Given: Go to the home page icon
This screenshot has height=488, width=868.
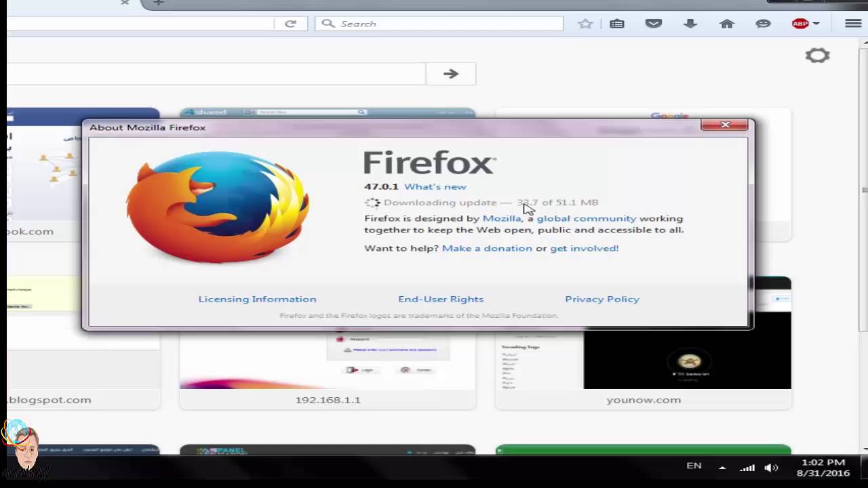Looking at the screenshot, I should coord(727,24).
